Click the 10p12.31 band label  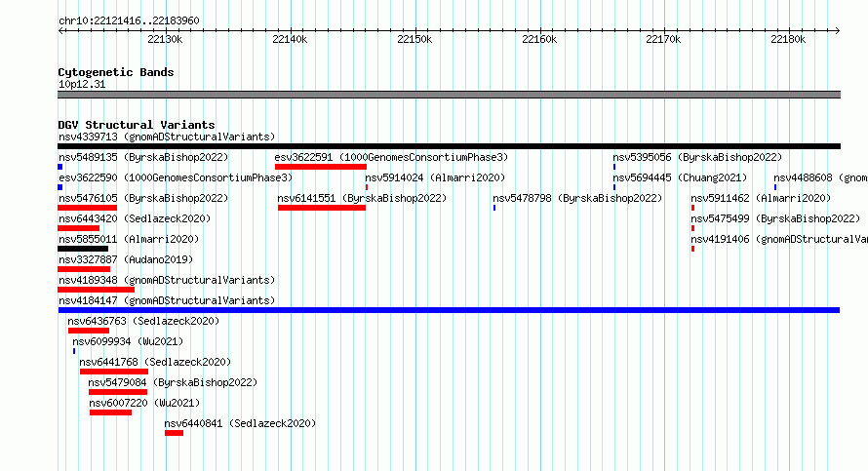click(82, 85)
